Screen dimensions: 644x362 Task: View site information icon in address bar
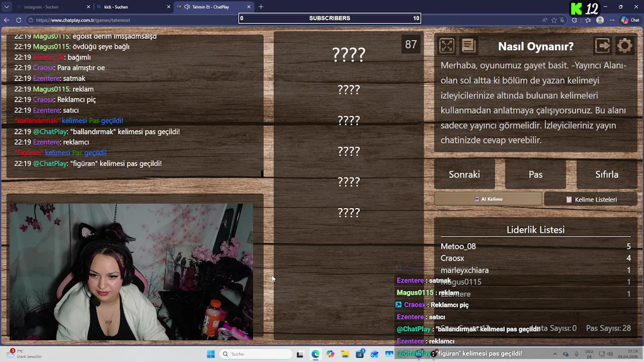pos(31,20)
